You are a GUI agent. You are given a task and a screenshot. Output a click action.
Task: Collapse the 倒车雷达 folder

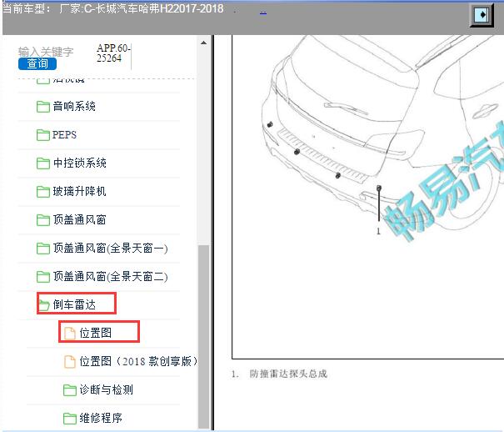pos(74,304)
